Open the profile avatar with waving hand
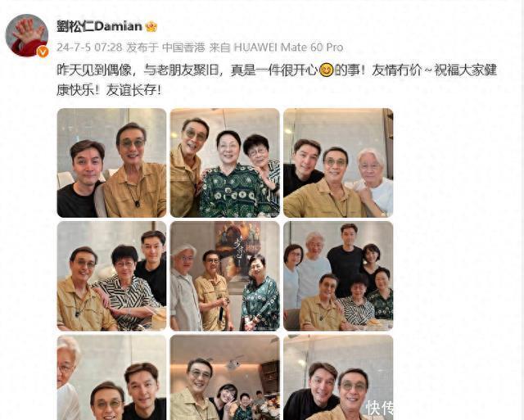 [x=27, y=35]
